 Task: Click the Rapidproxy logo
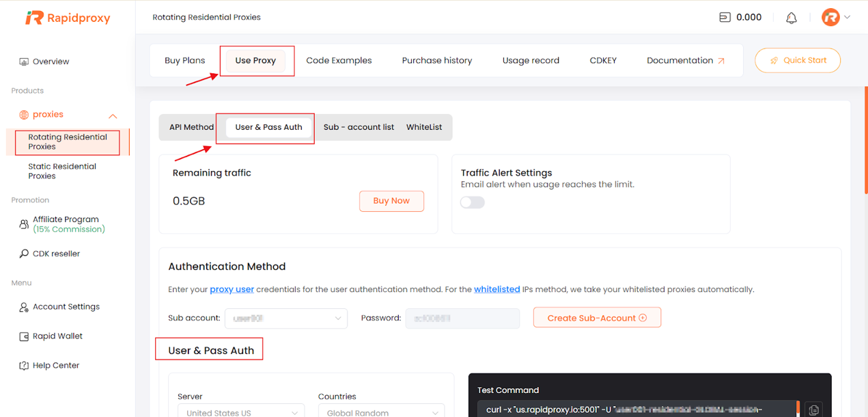pyautogui.click(x=68, y=18)
